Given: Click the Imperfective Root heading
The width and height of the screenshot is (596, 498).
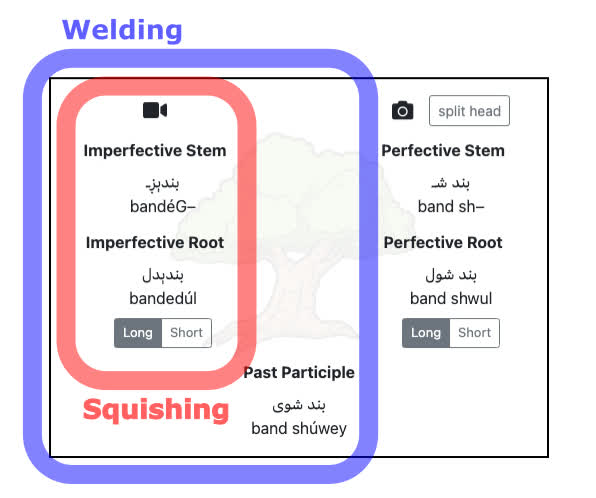Looking at the screenshot, I should (155, 243).
